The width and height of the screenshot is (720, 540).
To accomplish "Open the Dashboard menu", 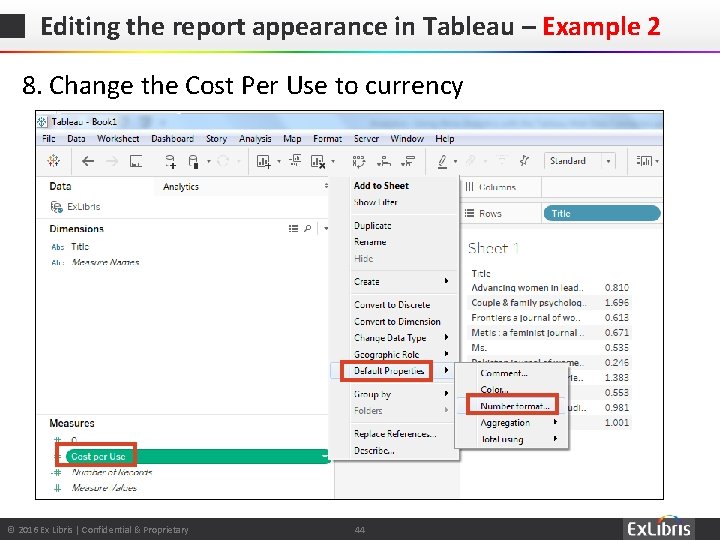I will [x=173, y=139].
